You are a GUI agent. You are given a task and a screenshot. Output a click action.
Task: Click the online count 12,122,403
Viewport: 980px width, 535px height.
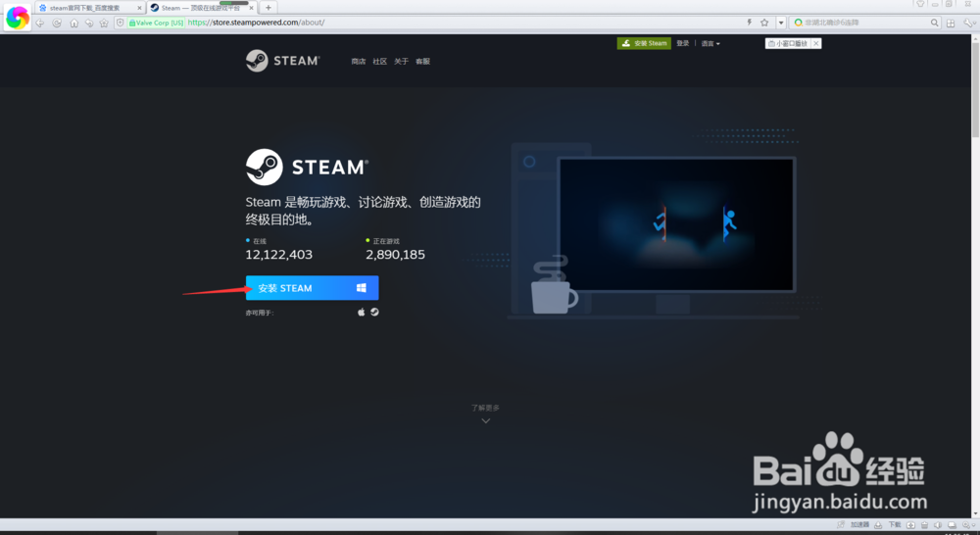pos(278,255)
